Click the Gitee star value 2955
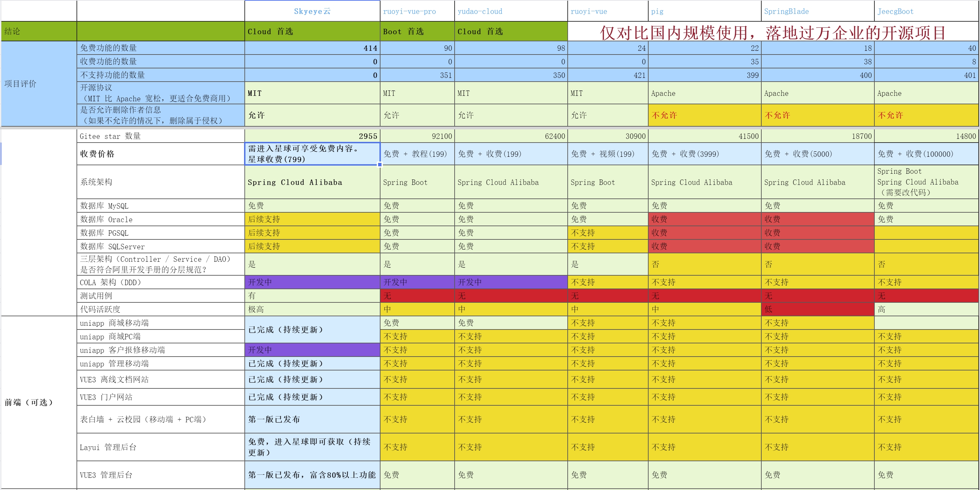980x490 pixels. click(x=312, y=136)
